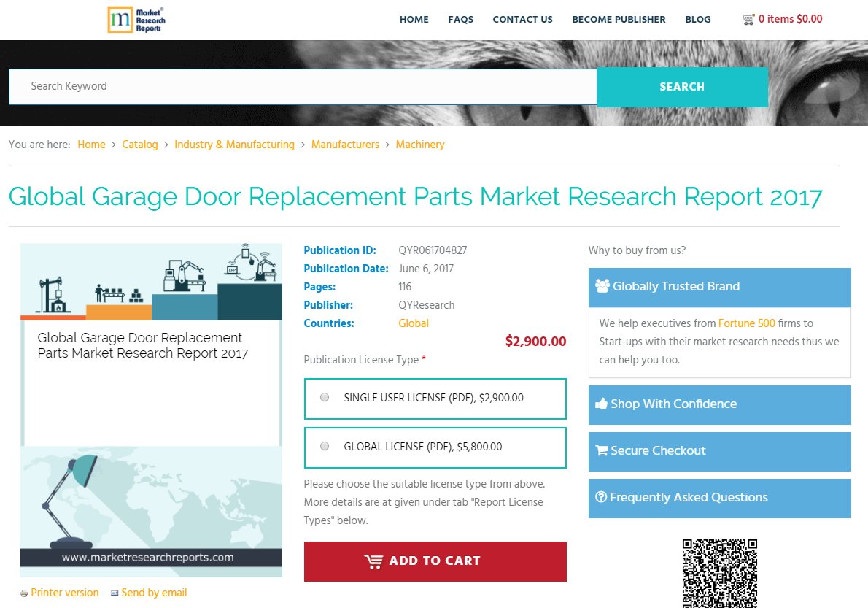
Task: Click the printer icon next to Printer version
Action: [23, 593]
